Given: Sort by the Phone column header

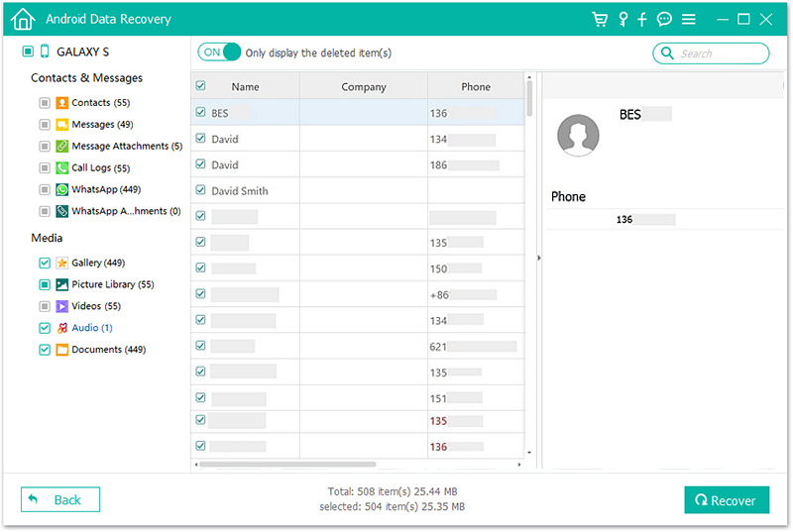Looking at the screenshot, I should click(476, 86).
